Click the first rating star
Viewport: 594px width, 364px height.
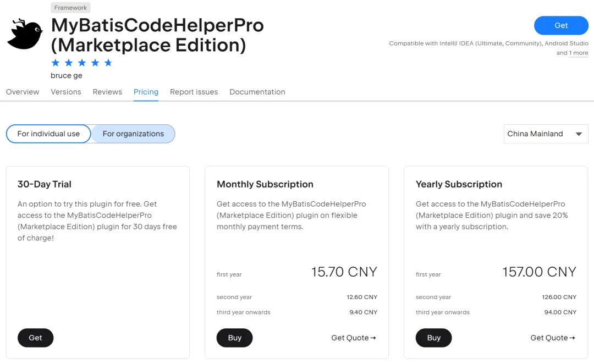[x=56, y=63]
